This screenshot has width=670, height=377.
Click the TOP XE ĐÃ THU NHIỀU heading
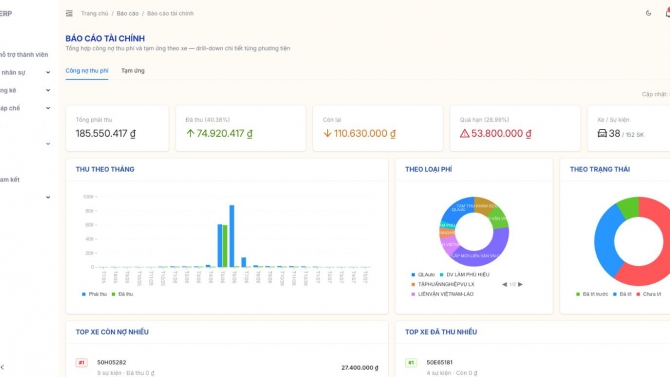pyautogui.click(x=441, y=332)
